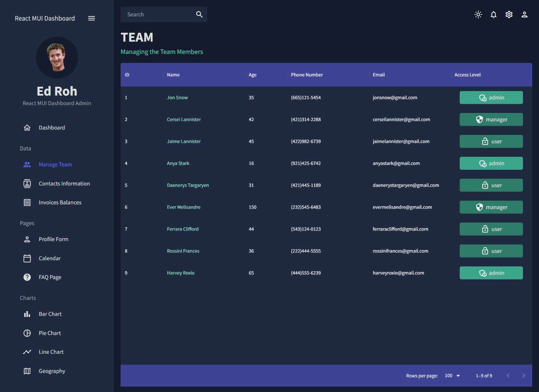Open the notifications bell icon
539x392 pixels.
(493, 14)
